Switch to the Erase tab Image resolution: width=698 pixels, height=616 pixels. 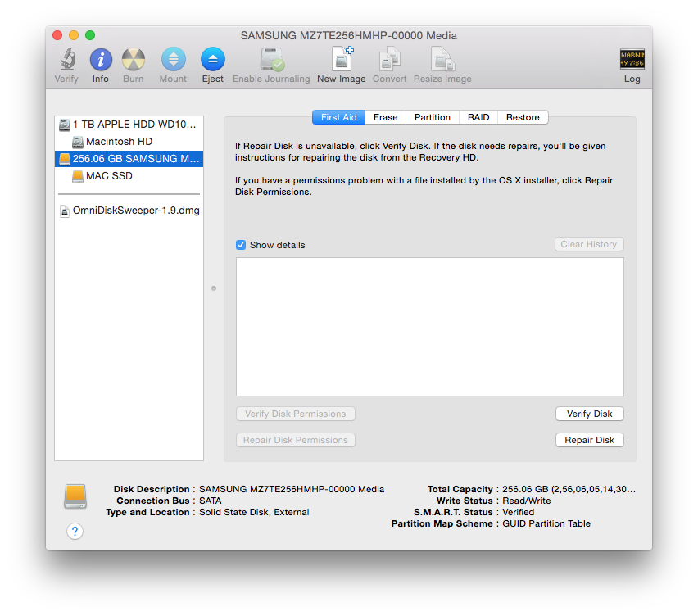pos(385,116)
